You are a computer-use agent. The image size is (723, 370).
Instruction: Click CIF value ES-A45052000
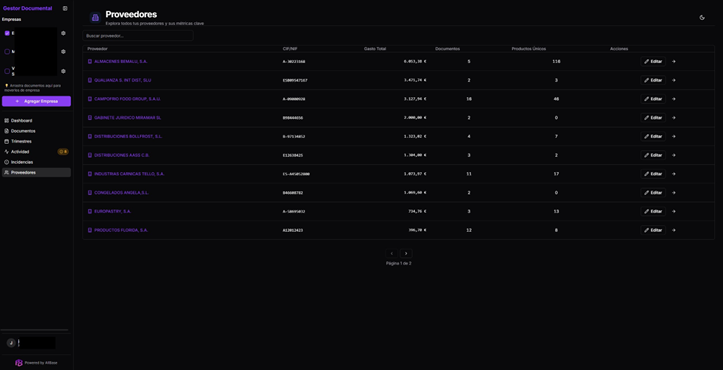pyautogui.click(x=296, y=174)
